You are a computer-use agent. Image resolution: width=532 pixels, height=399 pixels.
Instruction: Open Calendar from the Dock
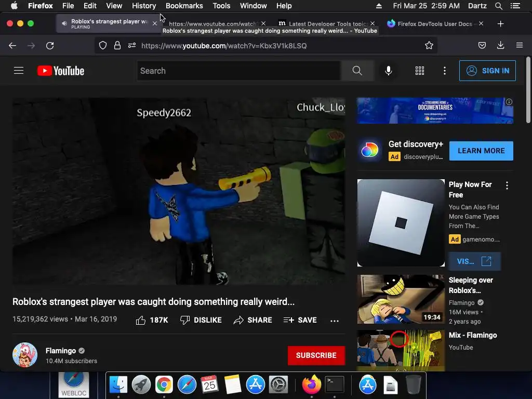[x=209, y=385]
